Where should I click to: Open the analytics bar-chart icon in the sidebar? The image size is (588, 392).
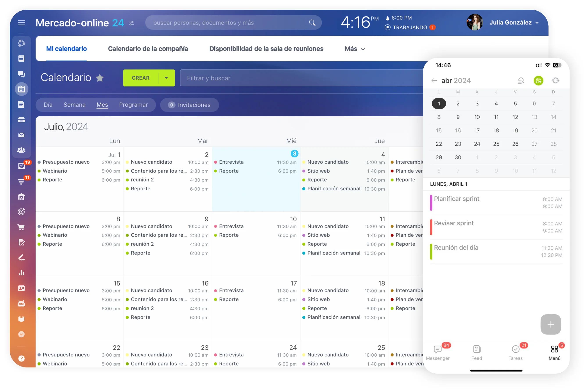(22, 273)
